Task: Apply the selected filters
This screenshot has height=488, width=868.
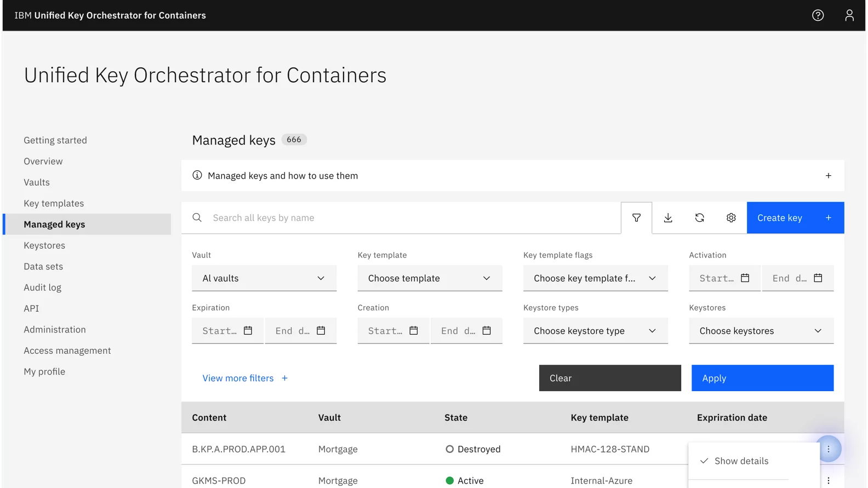Action: point(762,378)
